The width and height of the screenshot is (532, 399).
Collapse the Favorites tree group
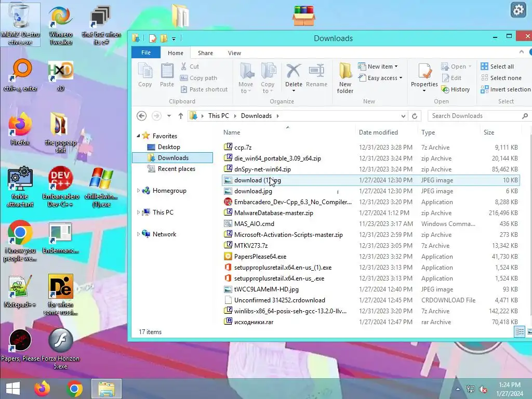click(x=138, y=136)
